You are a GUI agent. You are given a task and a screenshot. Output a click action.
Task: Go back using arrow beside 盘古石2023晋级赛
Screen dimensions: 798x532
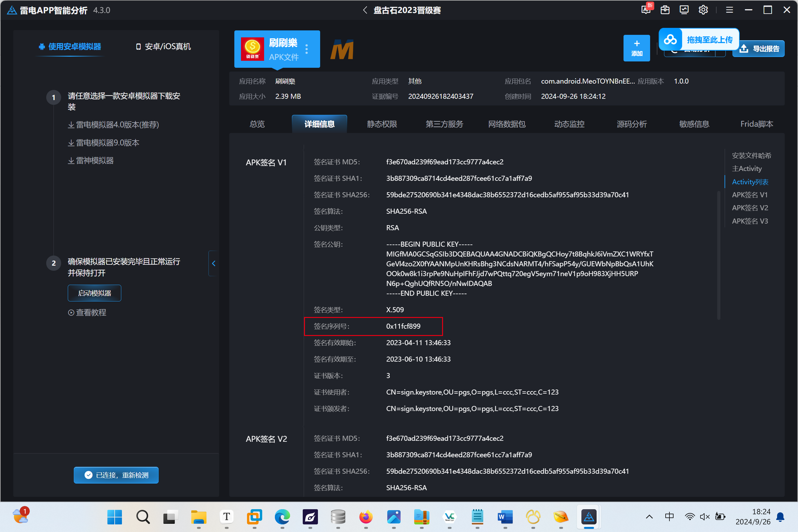tap(365, 10)
